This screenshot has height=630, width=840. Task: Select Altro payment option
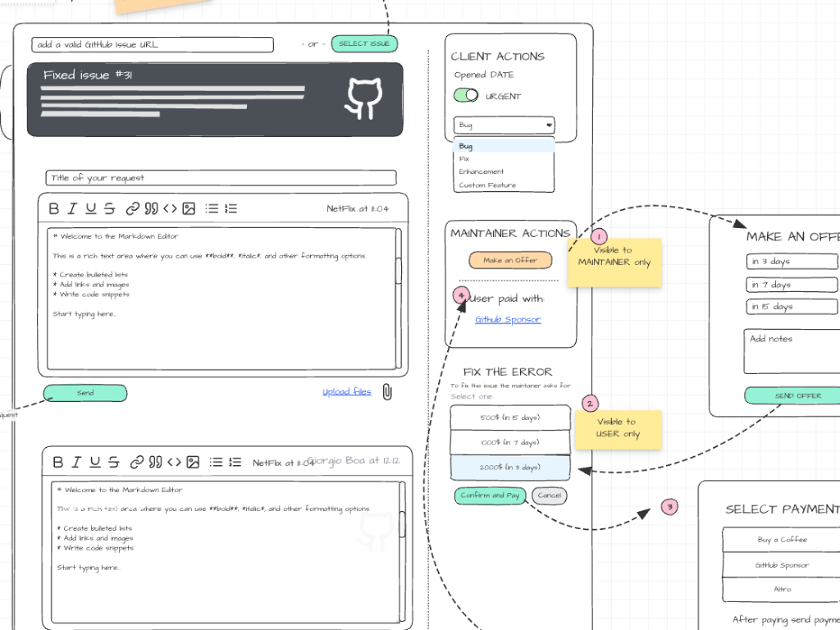[x=782, y=589]
